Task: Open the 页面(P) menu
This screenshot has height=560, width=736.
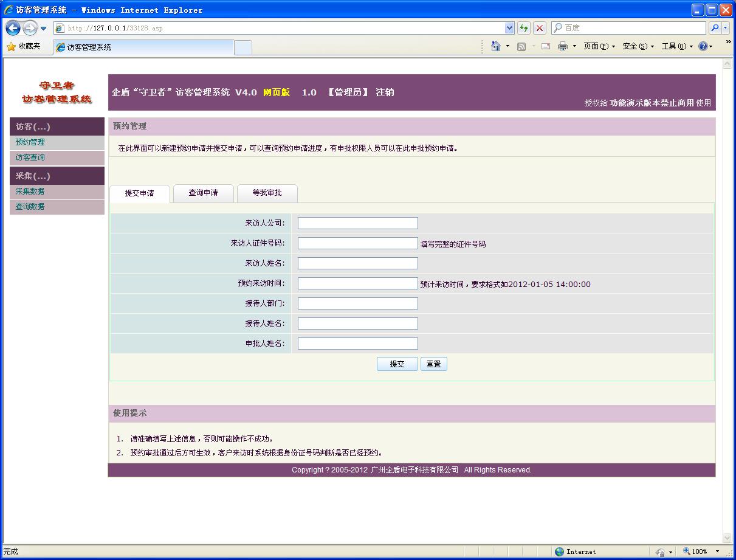Action: (x=599, y=46)
